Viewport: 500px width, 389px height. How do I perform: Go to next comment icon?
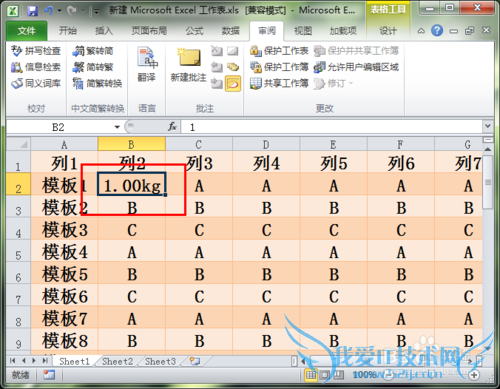[217, 83]
